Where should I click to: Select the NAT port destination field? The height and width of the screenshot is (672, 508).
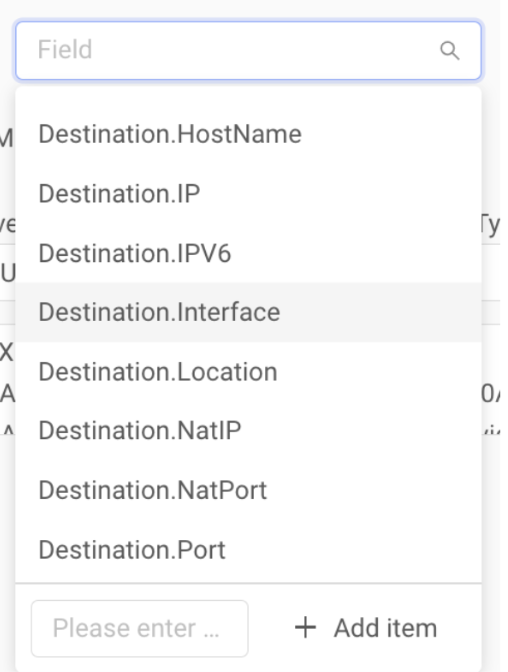(x=248, y=490)
